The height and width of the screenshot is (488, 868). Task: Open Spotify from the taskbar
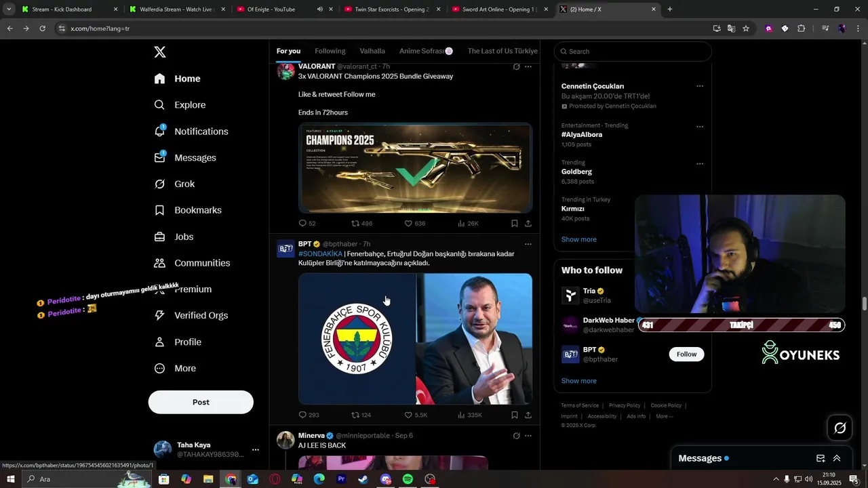coord(408,479)
